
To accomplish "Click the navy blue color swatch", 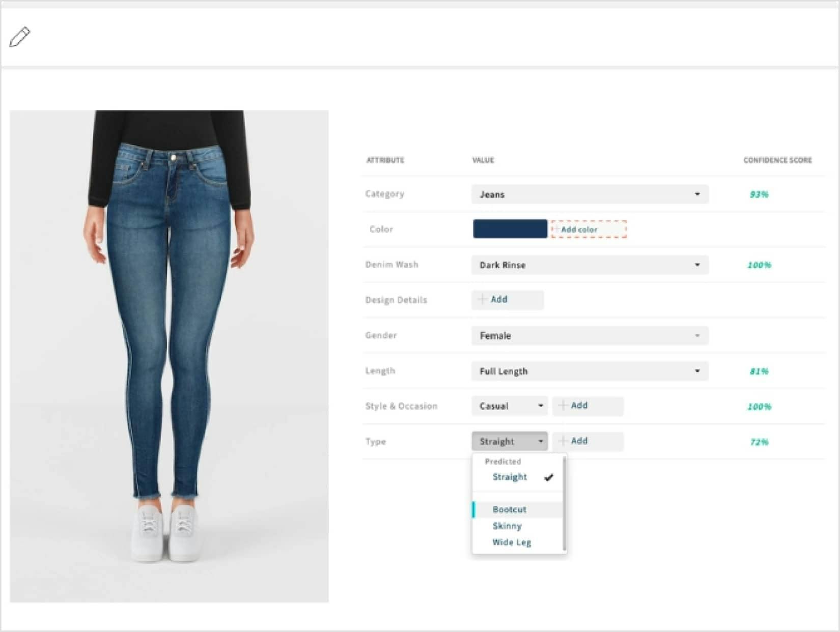I will (x=510, y=229).
